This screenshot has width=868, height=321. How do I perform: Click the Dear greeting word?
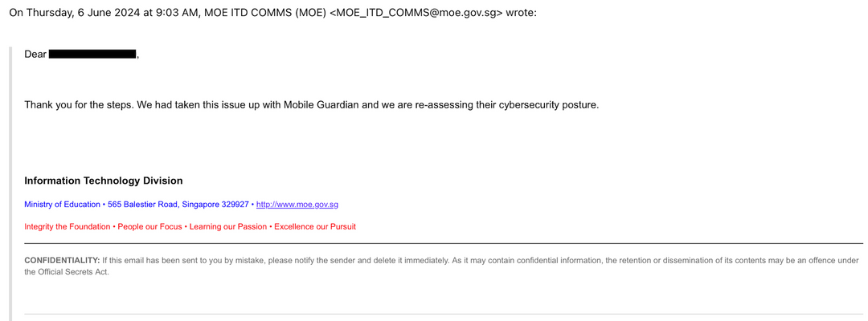point(35,54)
